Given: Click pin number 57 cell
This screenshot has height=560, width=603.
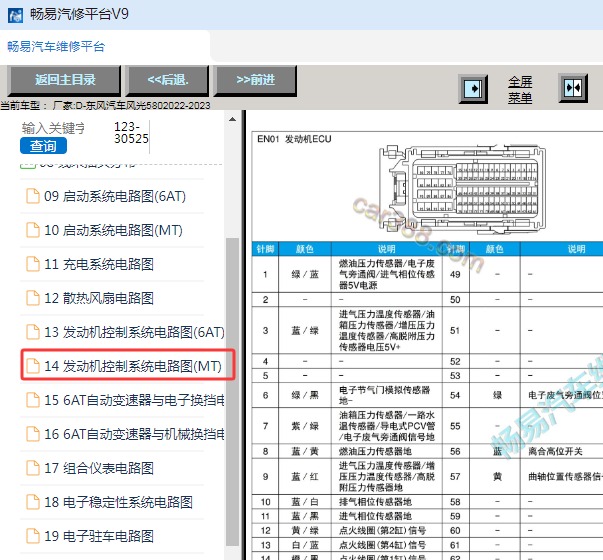Looking at the screenshot, I should point(455,477).
